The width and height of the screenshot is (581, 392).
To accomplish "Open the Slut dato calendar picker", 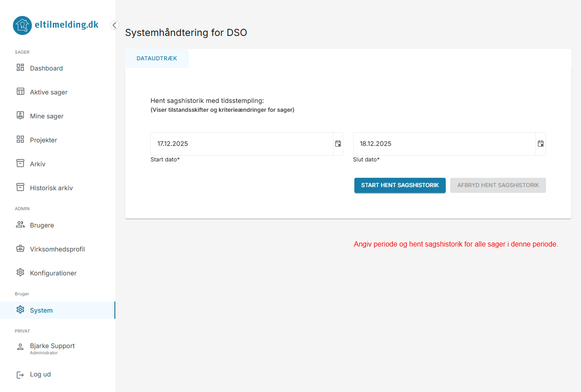I will [541, 144].
